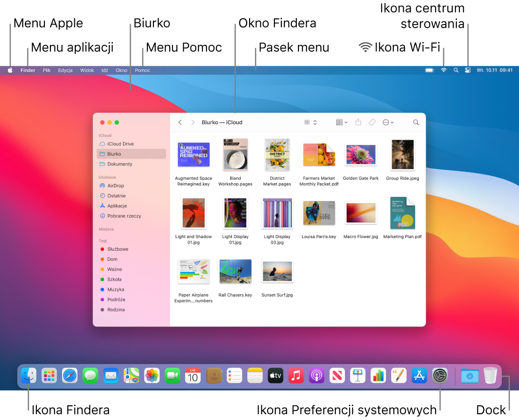This screenshot has width=519, height=420.
Task: Open Mail from the Dock
Action: pos(111,376)
